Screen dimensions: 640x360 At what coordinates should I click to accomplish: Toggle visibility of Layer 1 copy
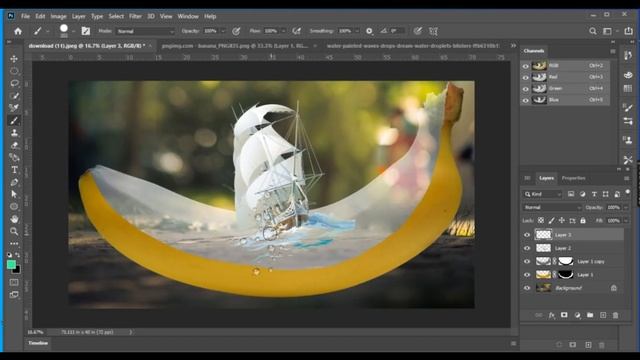(x=527, y=261)
